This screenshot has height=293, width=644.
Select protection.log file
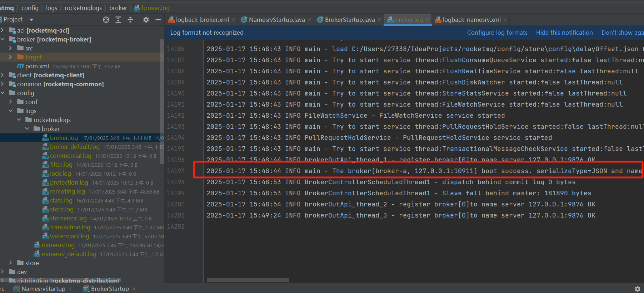click(x=69, y=182)
